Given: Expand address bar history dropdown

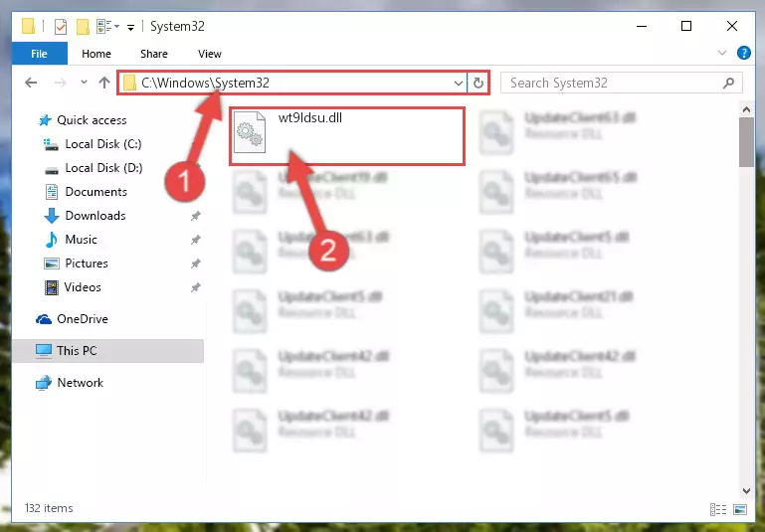Looking at the screenshot, I should coord(459,84).
